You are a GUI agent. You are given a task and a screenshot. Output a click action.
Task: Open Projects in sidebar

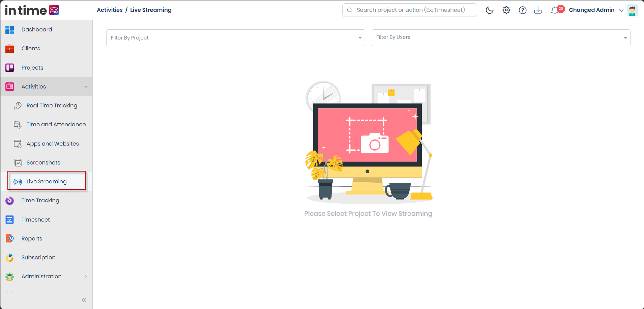32,68
